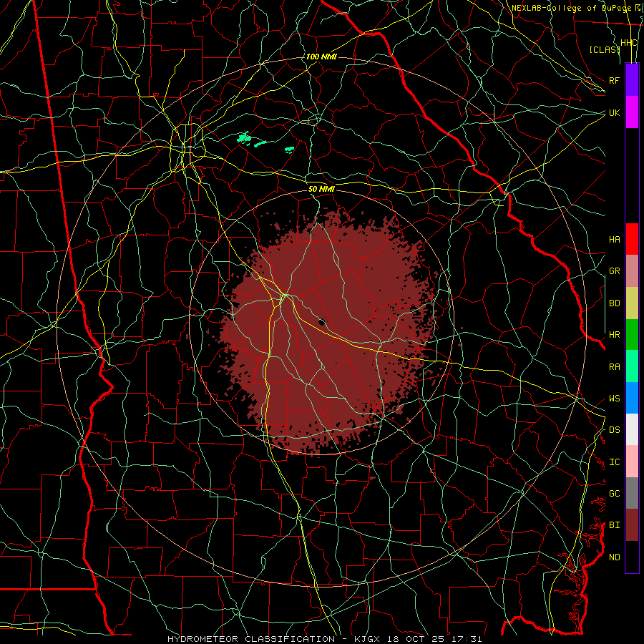Viewport: 644px width, 644px height.
Task: Click the small black radar site dot
Action: [322, 322]
